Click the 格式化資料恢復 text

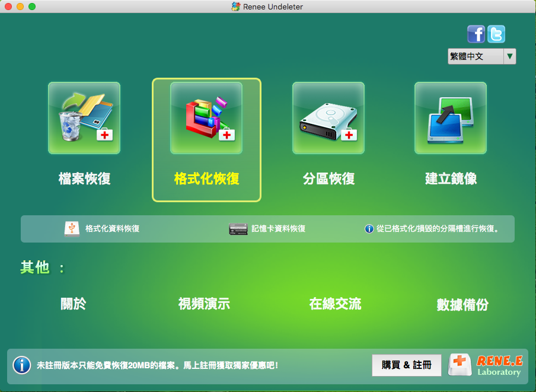113,229
